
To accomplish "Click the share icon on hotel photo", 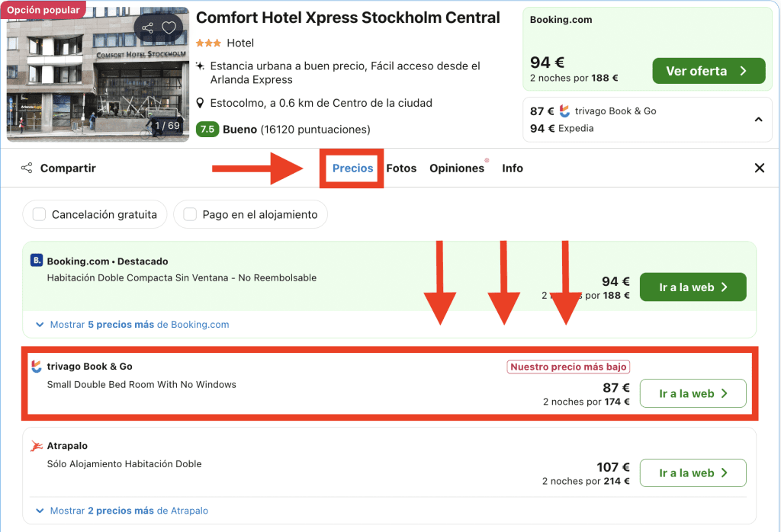I will pyautogui.click(x=147, y=28).
